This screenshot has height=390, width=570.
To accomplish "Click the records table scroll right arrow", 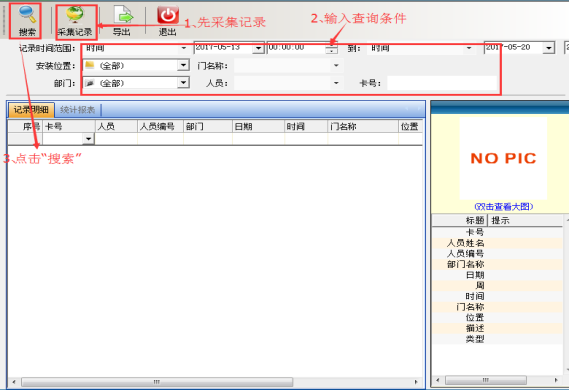I will 416,382.
